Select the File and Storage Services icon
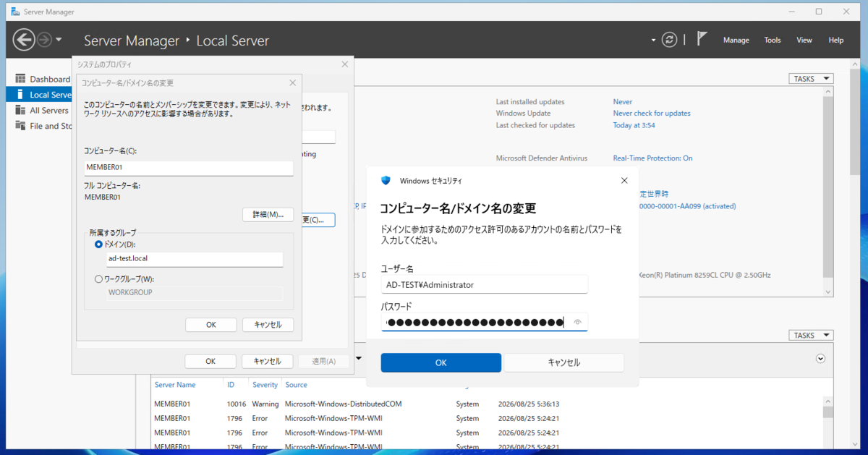The width and height of the screenshot is (868, 455). (x=20, y=126)
